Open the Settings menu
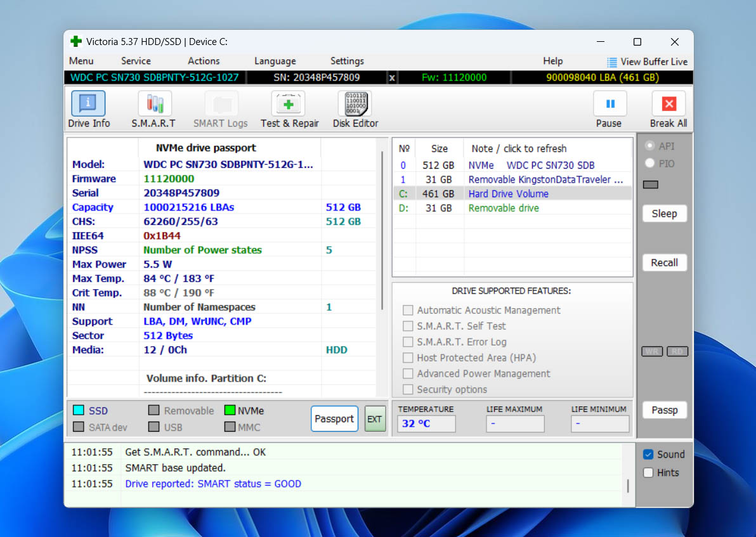The height and width of the screenshot is (537, 756). tap(347, 61)
